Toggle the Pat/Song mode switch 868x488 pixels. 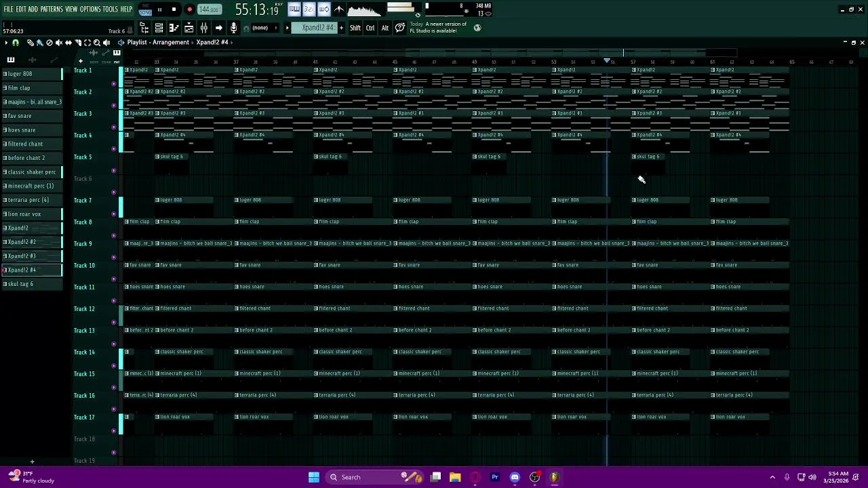click(145, 10)
